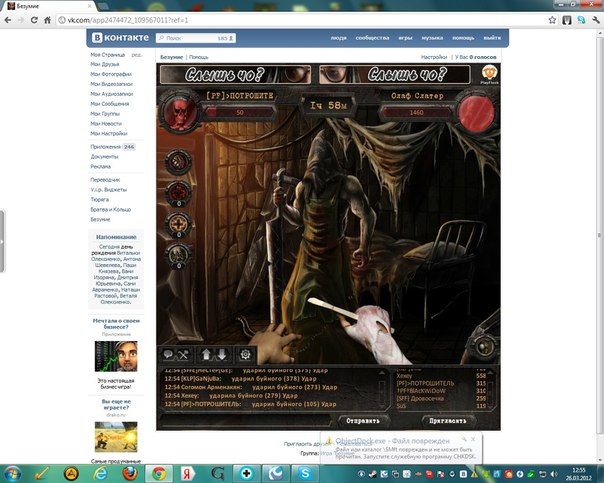Open Тюряга app in sidebar
The height and width of the screenshot is (483, 604).
click(x=99, y=200)
